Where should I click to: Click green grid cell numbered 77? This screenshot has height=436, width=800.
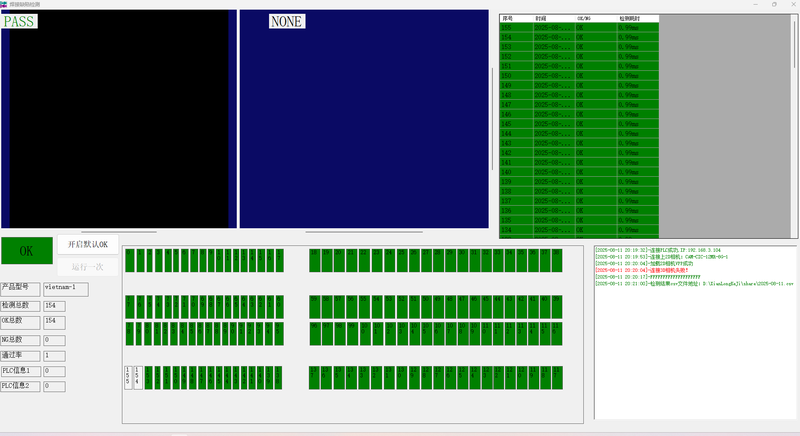pyautogui.click(x=130, y=307)
